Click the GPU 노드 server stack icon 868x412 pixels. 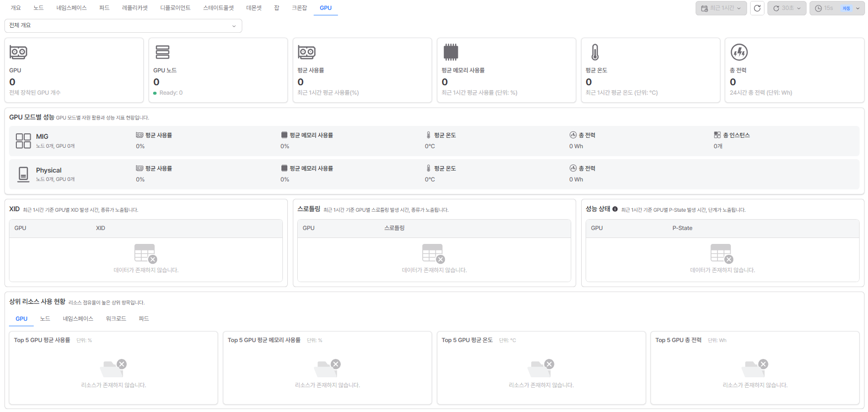(163, 52)
